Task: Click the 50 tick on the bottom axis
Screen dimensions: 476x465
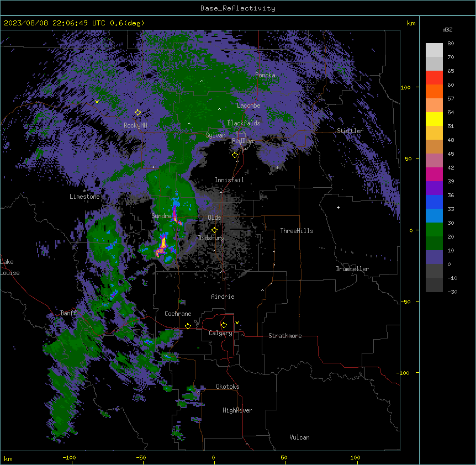Action: coord(284,457)
